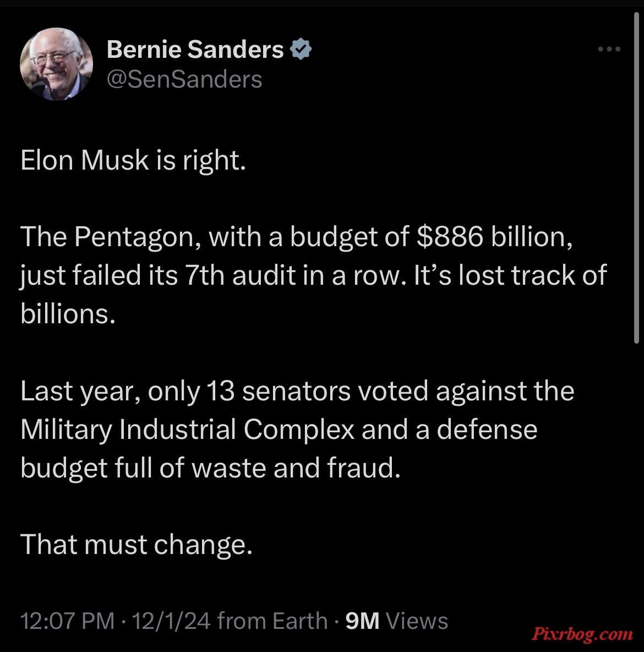The image size is (644, 652).
Task: Click the vertical scrollbar thumb
Action: click(x=636, y=178)
